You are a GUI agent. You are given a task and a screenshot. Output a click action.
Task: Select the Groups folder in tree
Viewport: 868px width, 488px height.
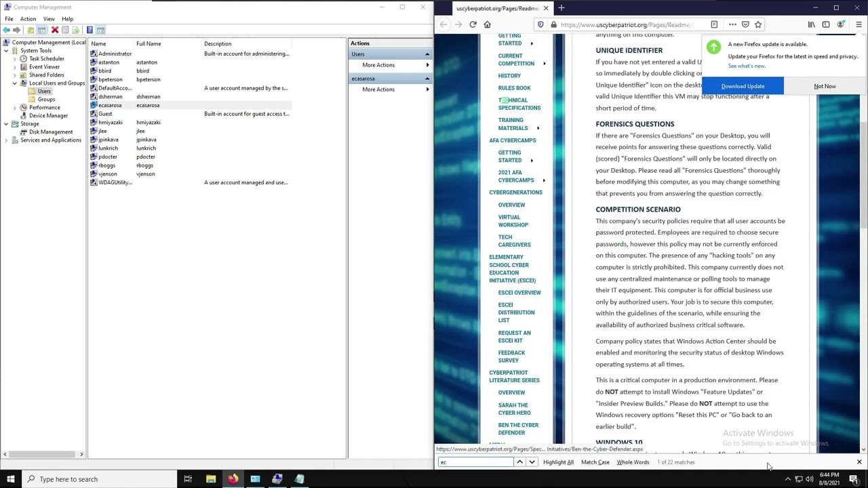tap(46, 100)
